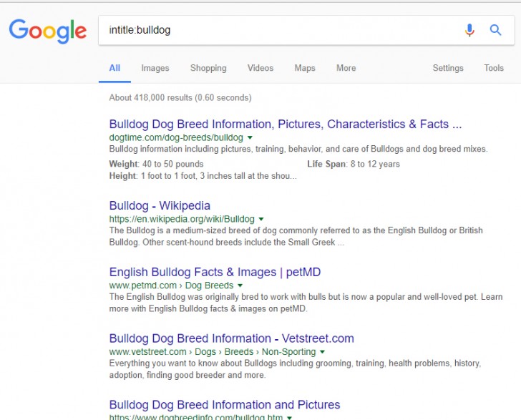Screen dimensions: 521x420
Task: Open the dogtime Bulldog Dog Breed Information result
Action: tap(285, 124)
